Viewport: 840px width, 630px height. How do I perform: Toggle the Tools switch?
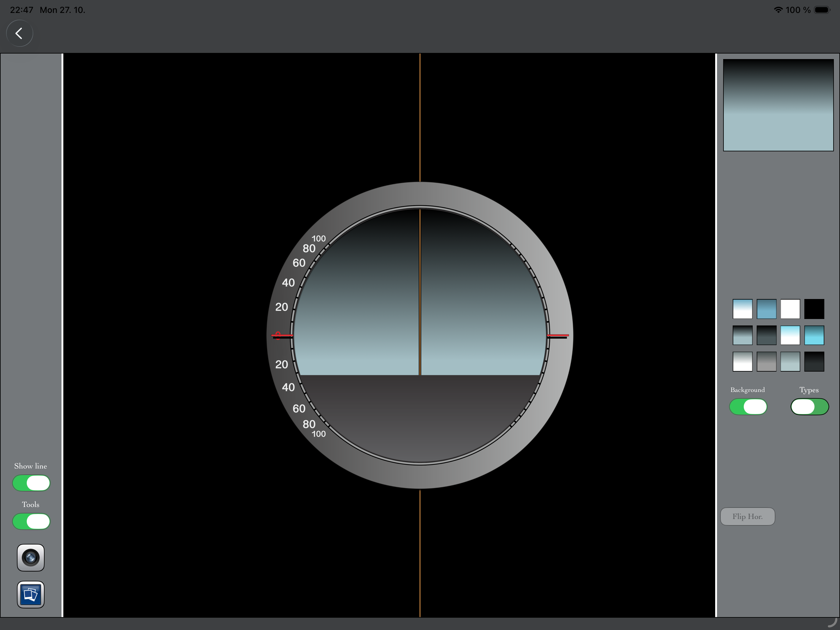point(31,521)
